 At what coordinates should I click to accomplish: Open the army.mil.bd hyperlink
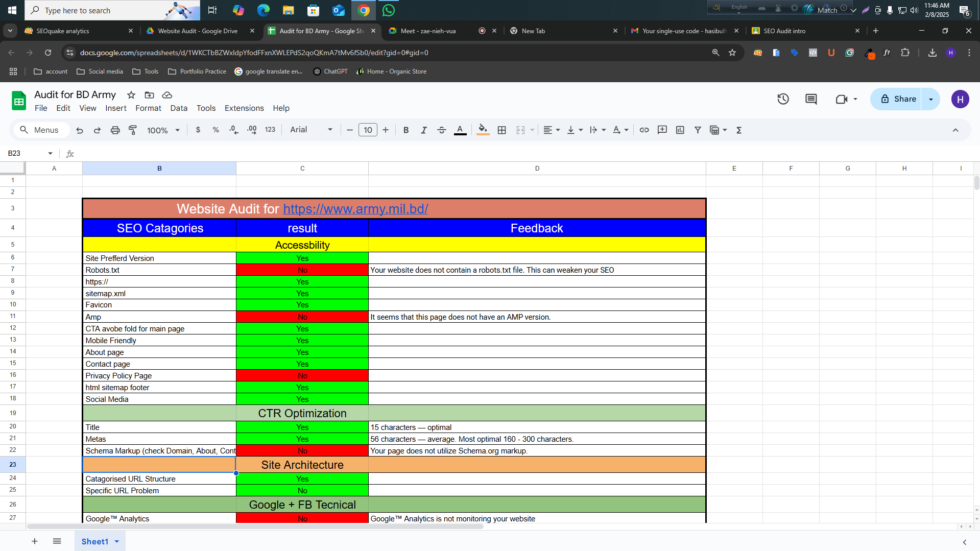[x=355, y=209]
